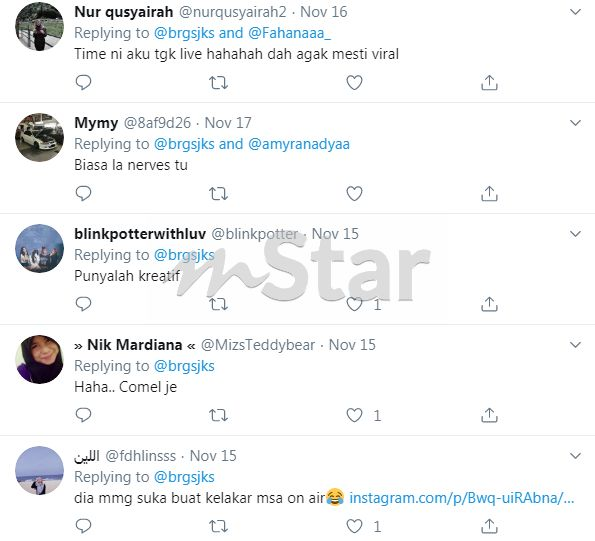Open options chevron on Nik Mardiana's tweet
This screenshot has height=541, width=595.
tap(576, 345)
